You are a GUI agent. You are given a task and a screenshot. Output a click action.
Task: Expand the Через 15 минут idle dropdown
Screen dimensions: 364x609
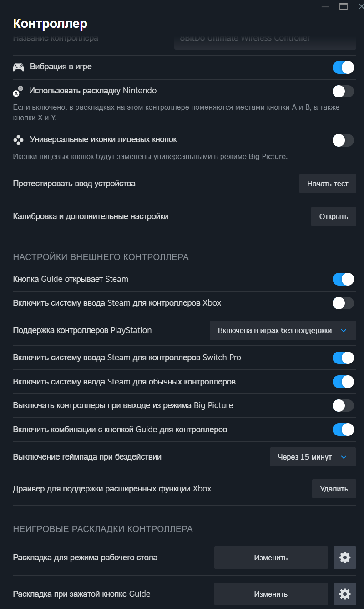(313, 457)
